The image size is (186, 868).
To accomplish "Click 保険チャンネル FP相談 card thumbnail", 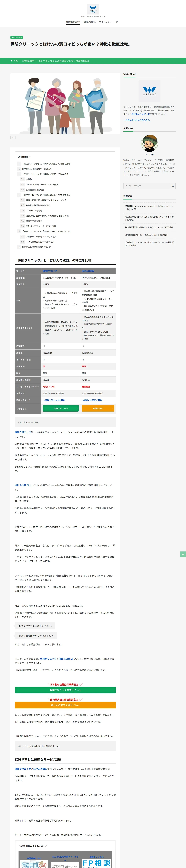I will pyautogui.click(x=96, y=863).
